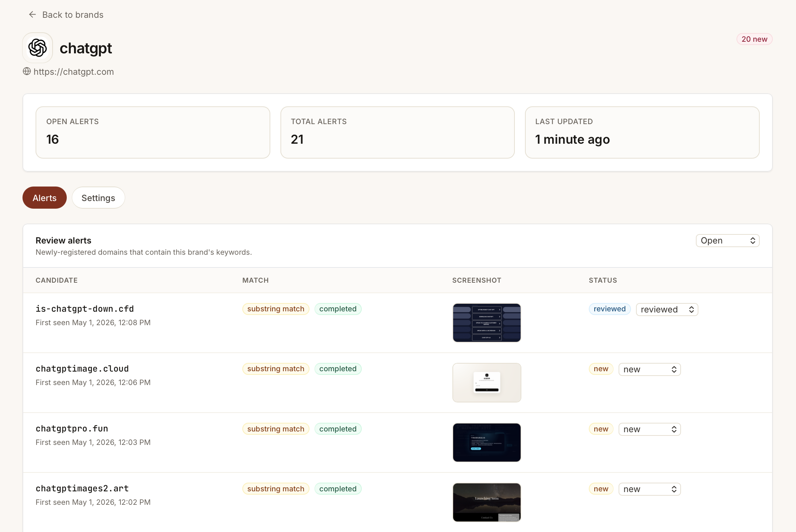The height and width of the screenshot is (532, 796).
Task: Change status dropdown for chatgptpro.fun
Action: 649,429
